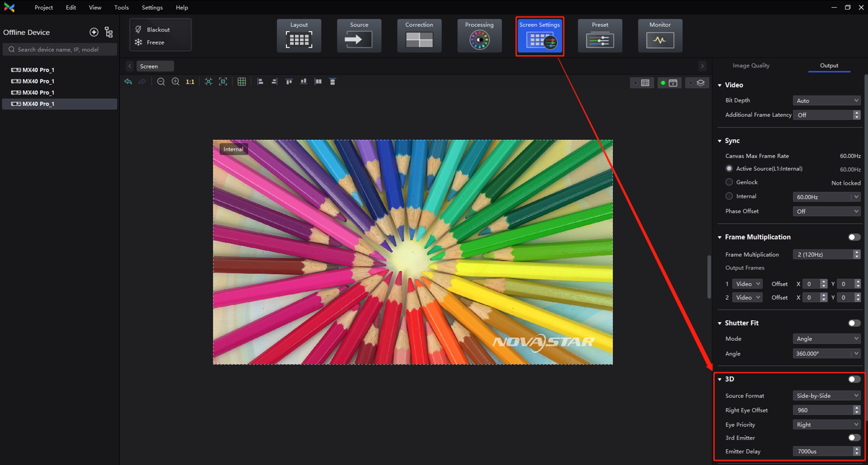Turn on the 3rd Emitter switch

[854, 438]
